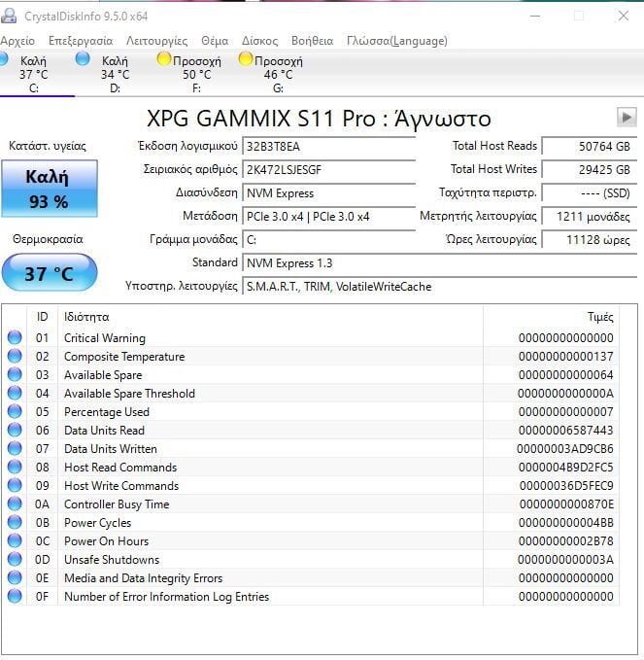Click status orb of Controller Busy Time row
Image resolution: width=644 pixels, height=660 pixels.
click(x=15, y=504)
